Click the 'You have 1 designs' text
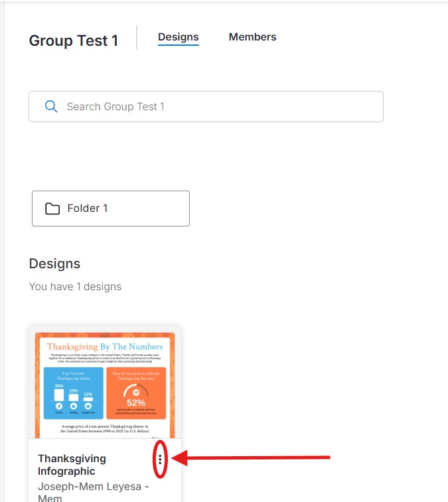 click(x=75, y=287)
